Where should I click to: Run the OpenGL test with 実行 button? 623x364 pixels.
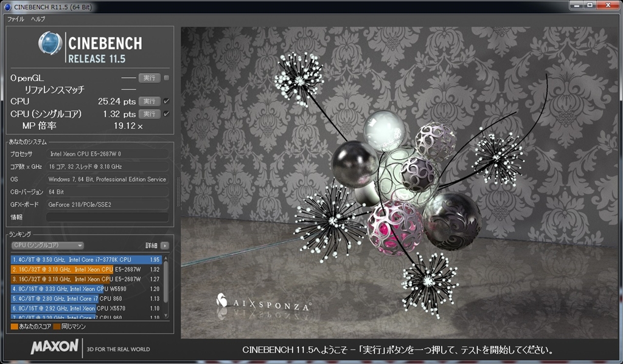(149, 78)
